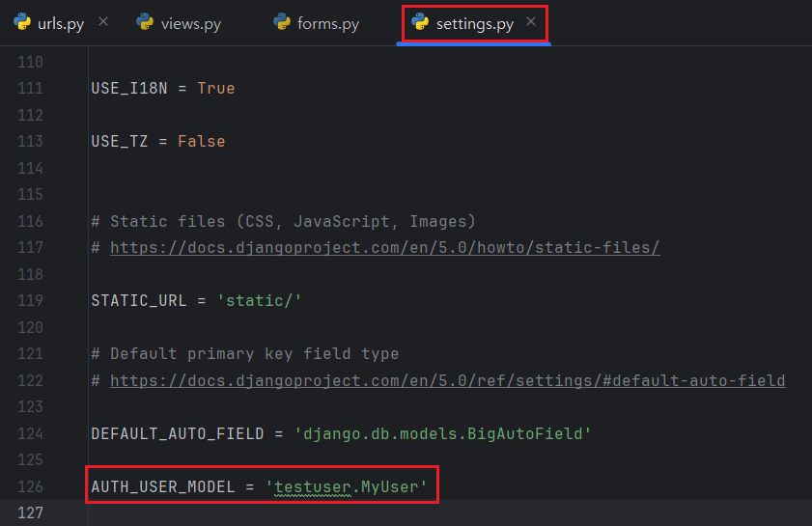
Task: Click the AUTH_USER_MODEL variable name
Action: (x=162, y=486)
